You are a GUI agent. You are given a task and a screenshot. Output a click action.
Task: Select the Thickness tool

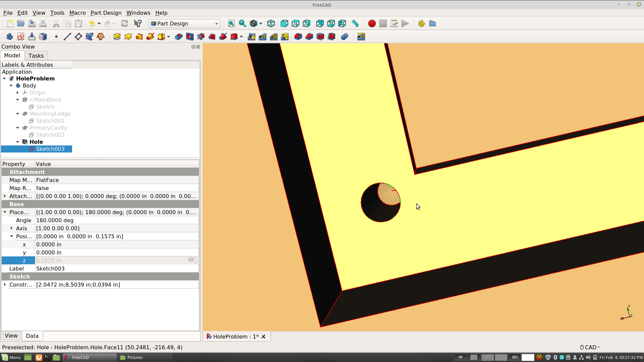tap(331, 37)
